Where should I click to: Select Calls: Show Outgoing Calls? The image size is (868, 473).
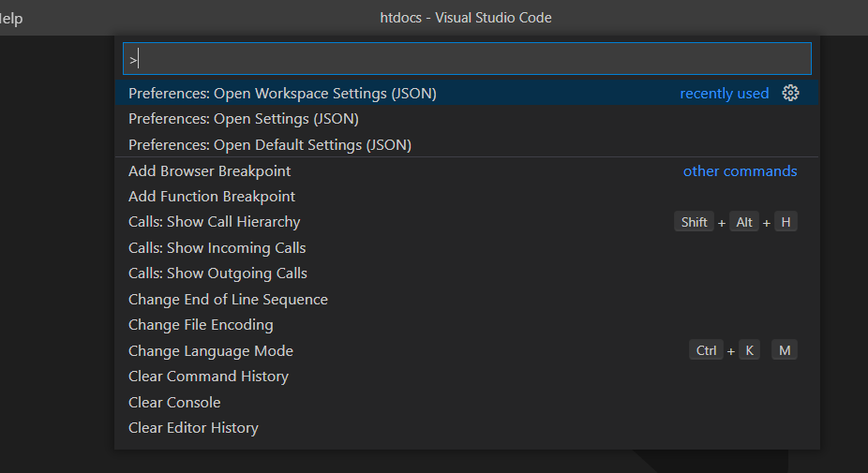click(x=467, y=273)
